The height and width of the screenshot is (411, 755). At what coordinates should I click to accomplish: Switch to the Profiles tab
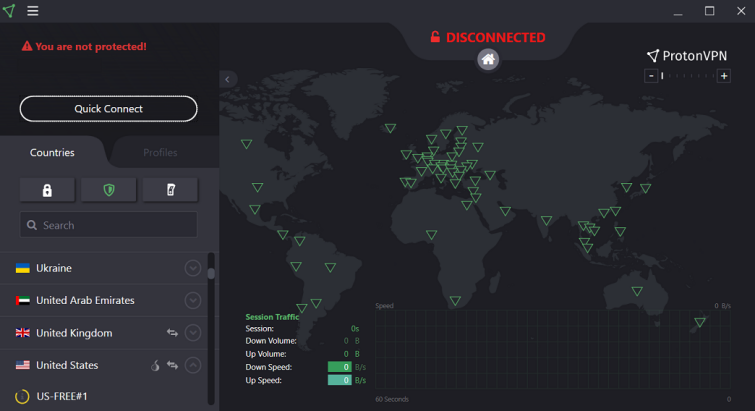click(160, 153)
